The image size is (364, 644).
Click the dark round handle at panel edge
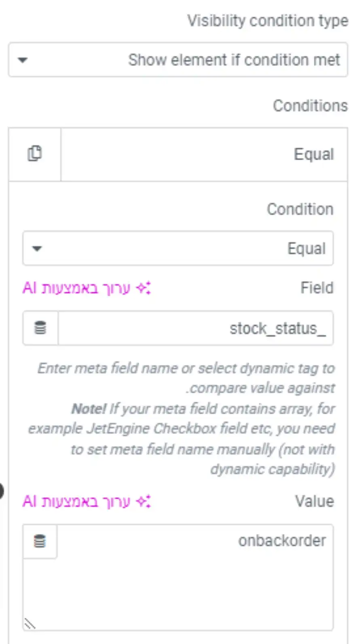coord(1,491)
